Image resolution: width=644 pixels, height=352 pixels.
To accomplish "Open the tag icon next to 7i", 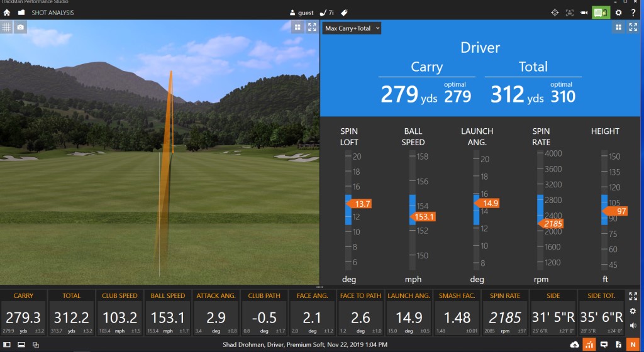I will 344,13.
